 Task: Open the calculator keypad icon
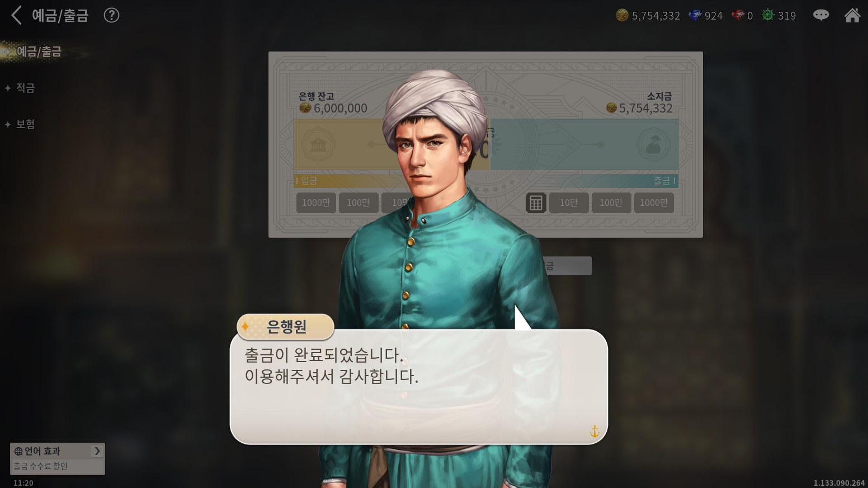tap(536, 203)
